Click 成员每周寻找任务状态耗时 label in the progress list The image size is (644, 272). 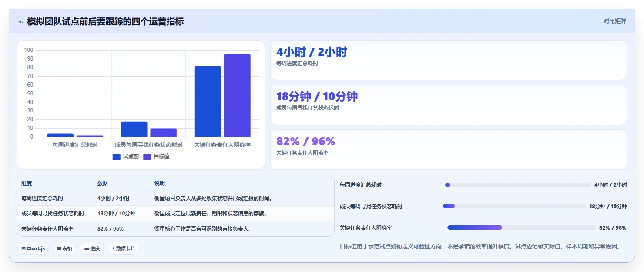tap(371, 207)
